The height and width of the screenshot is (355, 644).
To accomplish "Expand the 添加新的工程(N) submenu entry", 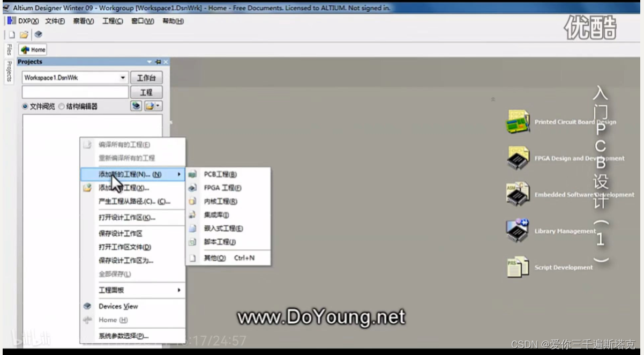I will pyautogui.click(x=133, y=174).
